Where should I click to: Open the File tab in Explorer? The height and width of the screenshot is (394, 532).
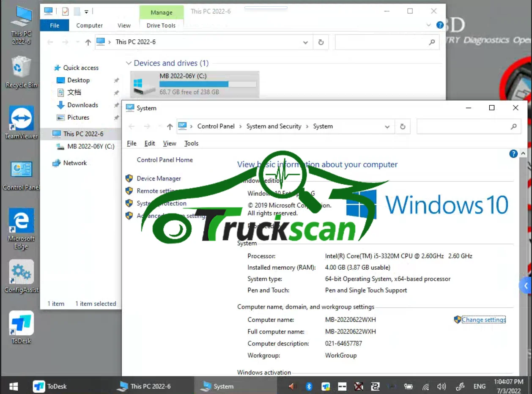55,25
